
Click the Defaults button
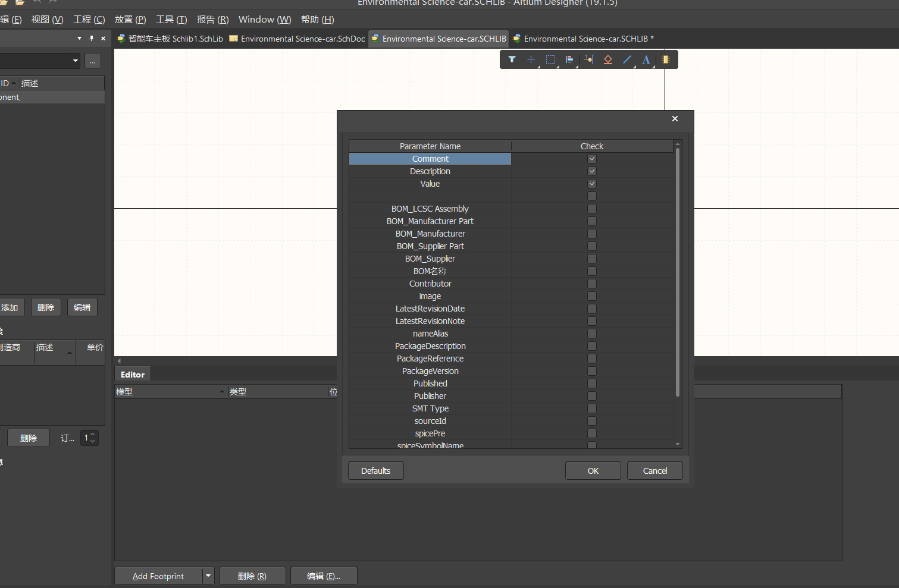pos(376,471)
